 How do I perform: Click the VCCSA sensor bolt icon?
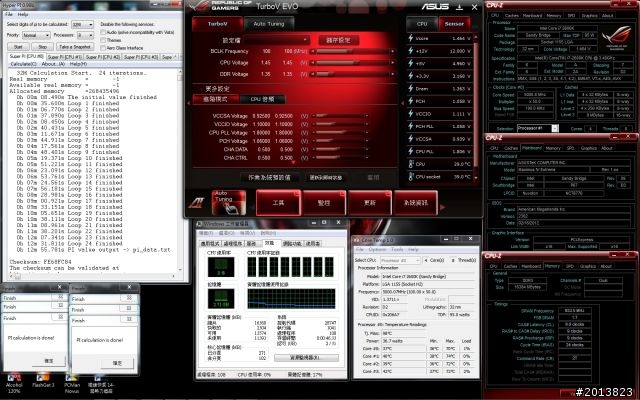[411, 139]
